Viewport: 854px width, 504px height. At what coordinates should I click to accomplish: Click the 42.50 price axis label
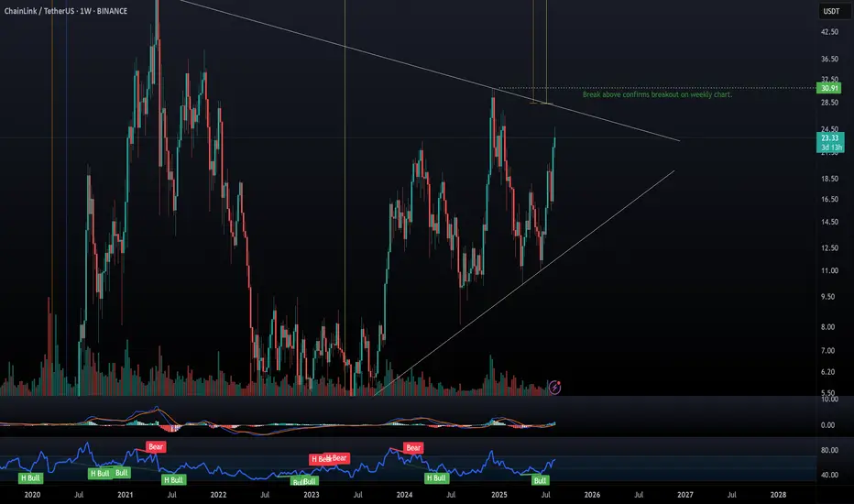[x=829, y=32]
